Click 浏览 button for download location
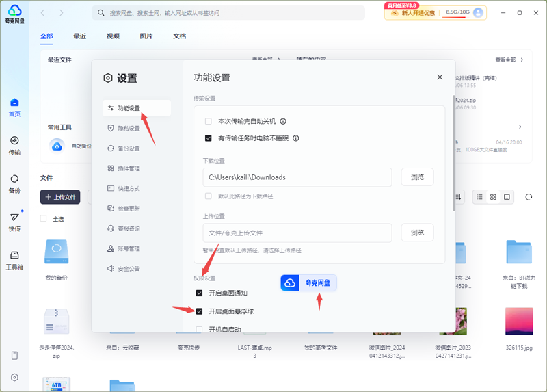 point(417,177)
